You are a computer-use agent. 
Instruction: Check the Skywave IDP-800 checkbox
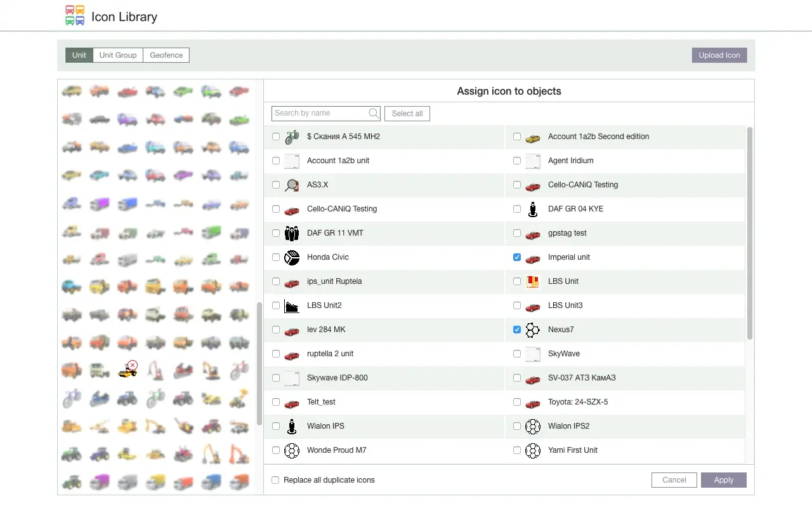coord(276,378)
